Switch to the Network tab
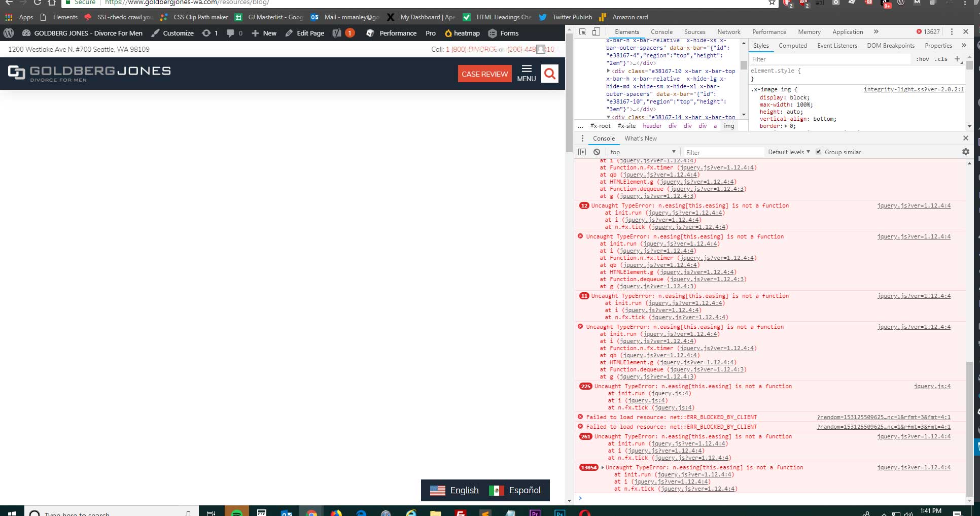 (728, 31)
